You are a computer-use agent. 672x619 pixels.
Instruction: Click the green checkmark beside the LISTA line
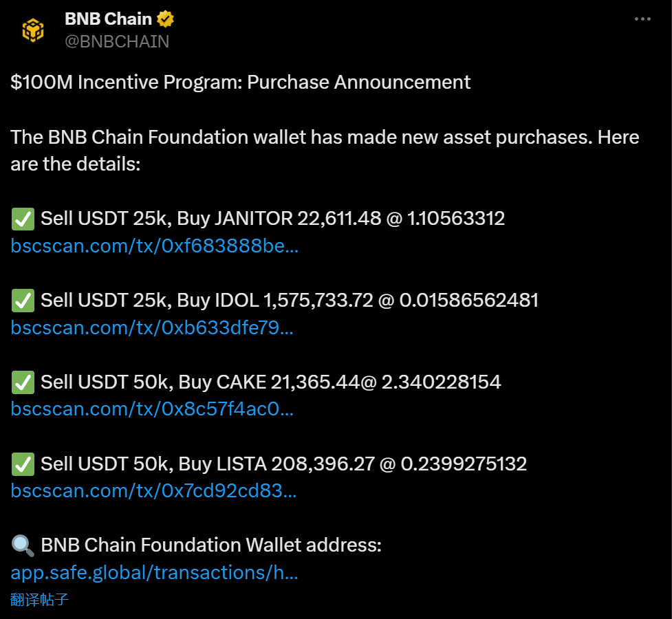tap(23, 464)
